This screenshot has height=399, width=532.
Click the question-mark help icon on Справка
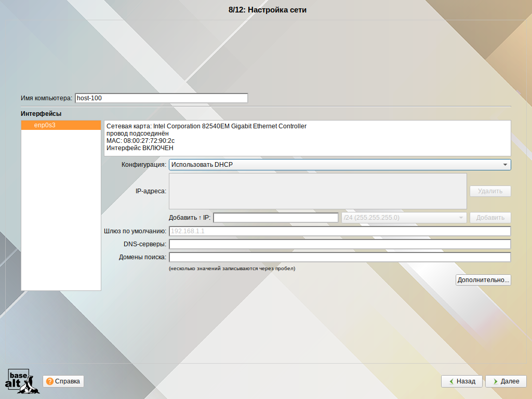(x=50, y=381)
